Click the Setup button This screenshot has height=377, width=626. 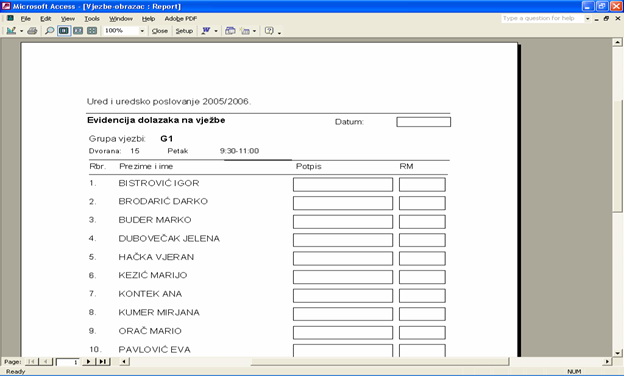coord(184,31)
